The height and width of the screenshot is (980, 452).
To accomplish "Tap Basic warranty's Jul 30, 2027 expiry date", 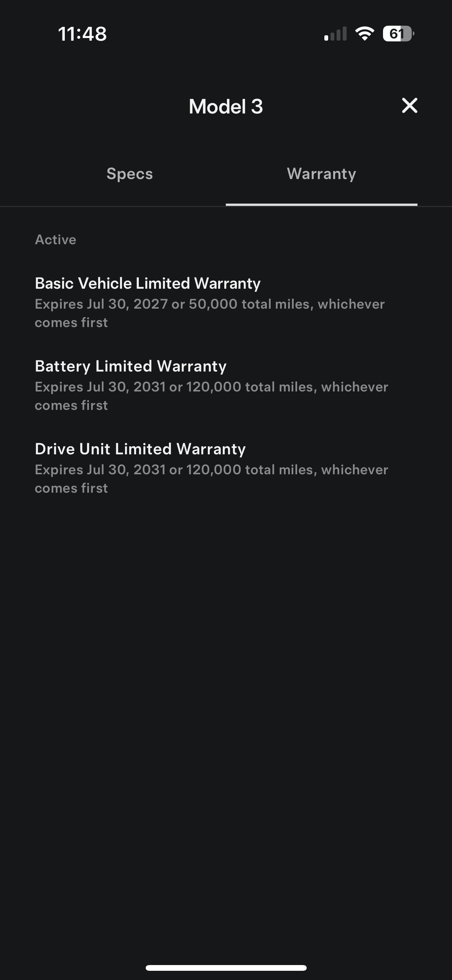I will tap(127, 304).
